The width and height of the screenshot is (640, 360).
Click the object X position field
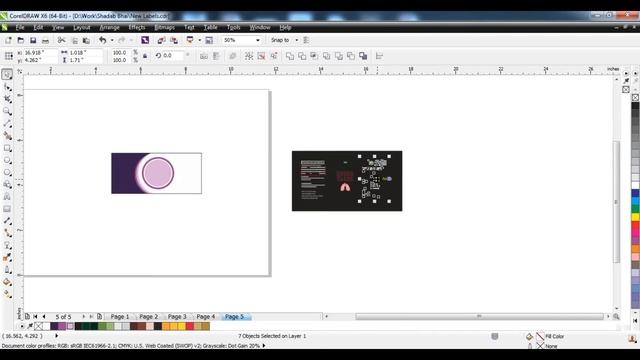point(40,53)
